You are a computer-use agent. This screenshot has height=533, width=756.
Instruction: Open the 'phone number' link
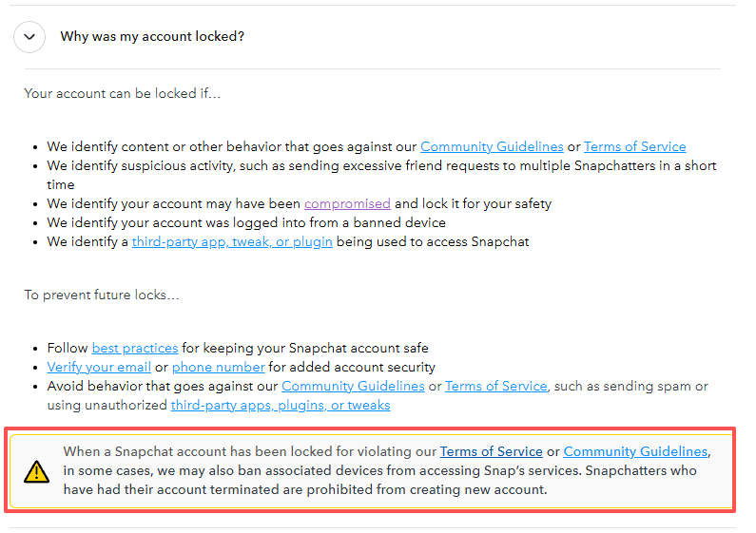[219, 368]
